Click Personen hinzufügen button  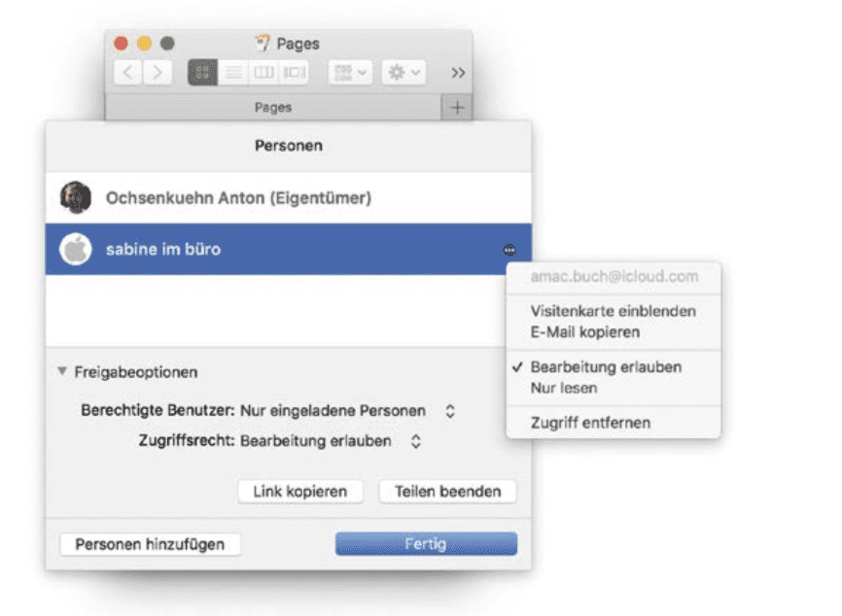tap(150, 544)
